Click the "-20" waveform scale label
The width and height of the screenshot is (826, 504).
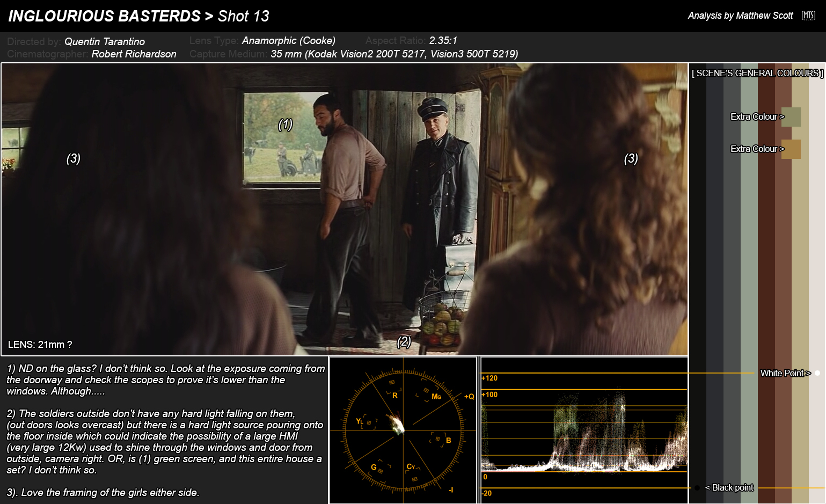(487, 493)
